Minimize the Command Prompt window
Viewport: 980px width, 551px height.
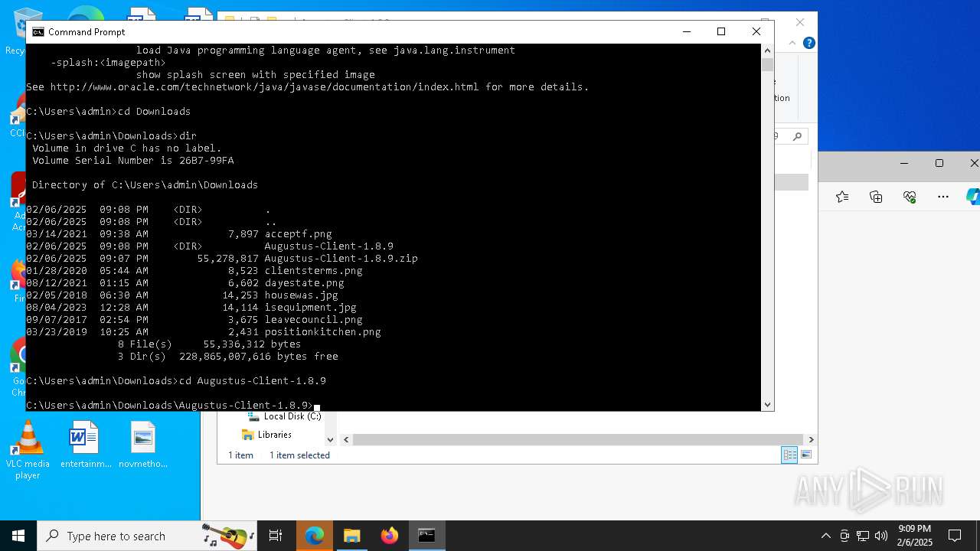pyautogui.click(x=686, y=31)
